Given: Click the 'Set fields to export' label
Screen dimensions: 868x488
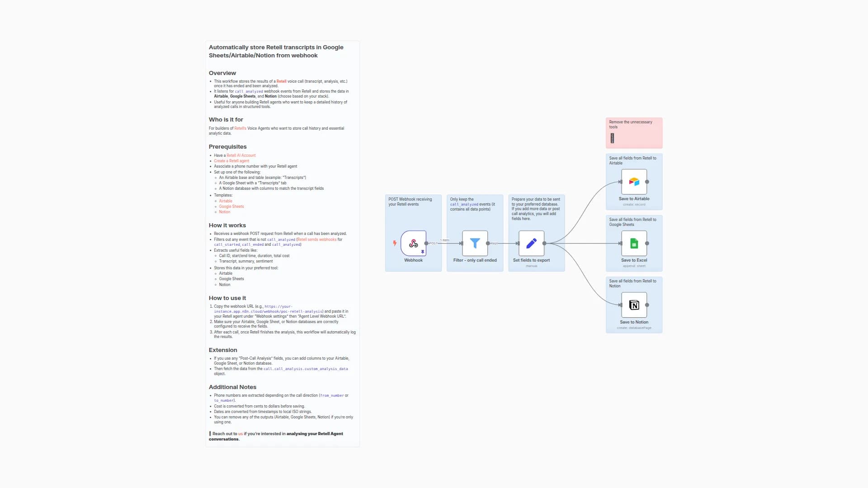Looking at the screenshot, I should click(531, 260).
